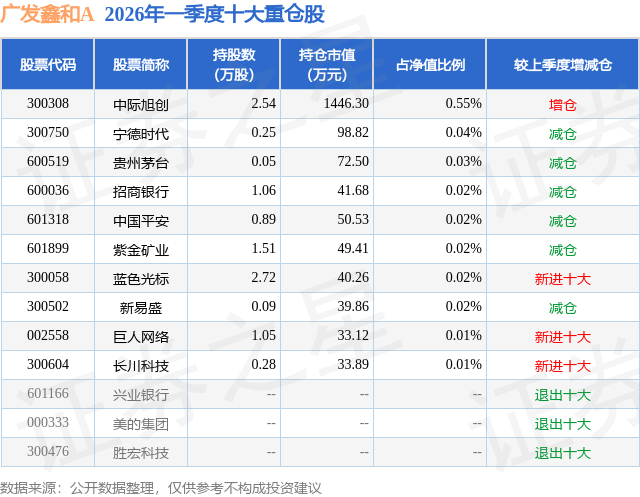640x497 pixels.
Task: Click 减仓 in the 紫金矿业 row
Action: (563, 250)
